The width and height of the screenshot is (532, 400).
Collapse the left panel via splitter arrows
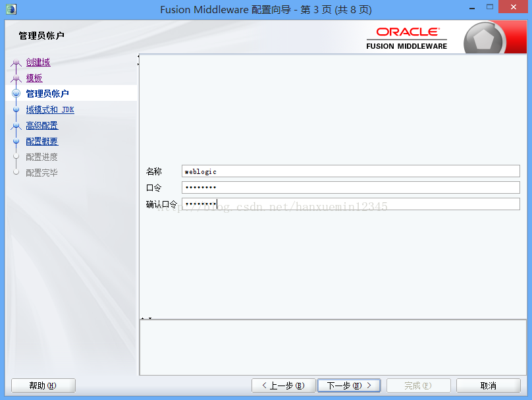pos(138,60)
